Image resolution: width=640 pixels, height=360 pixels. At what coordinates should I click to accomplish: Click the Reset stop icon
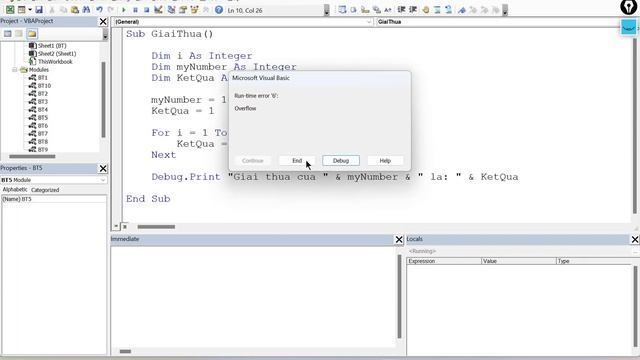point(146,10)
